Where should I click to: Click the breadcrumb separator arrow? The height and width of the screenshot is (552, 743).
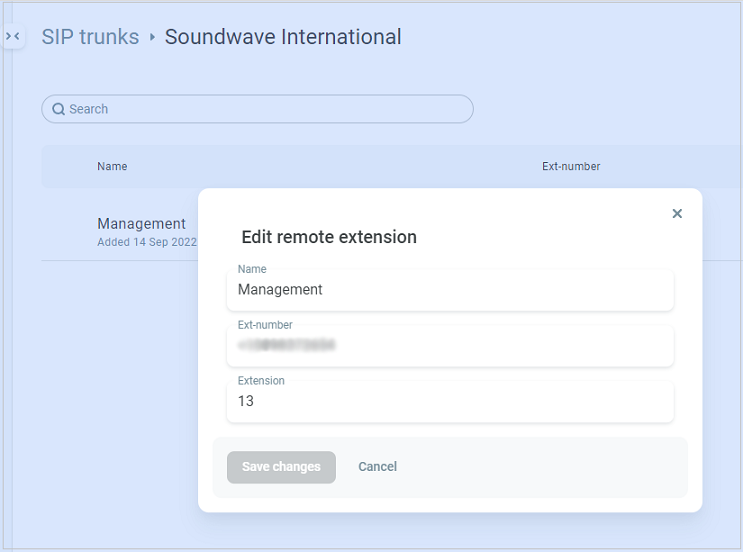pos(152,37)
